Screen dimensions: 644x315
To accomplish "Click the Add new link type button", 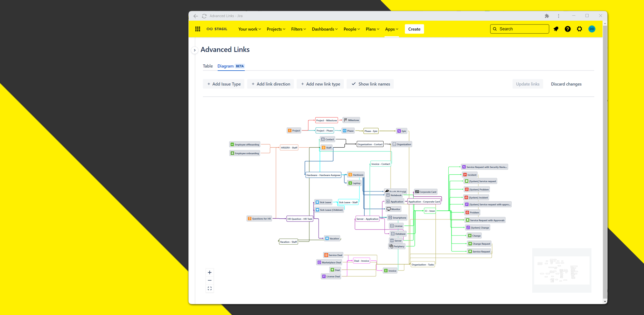I will tap(320, 84).
